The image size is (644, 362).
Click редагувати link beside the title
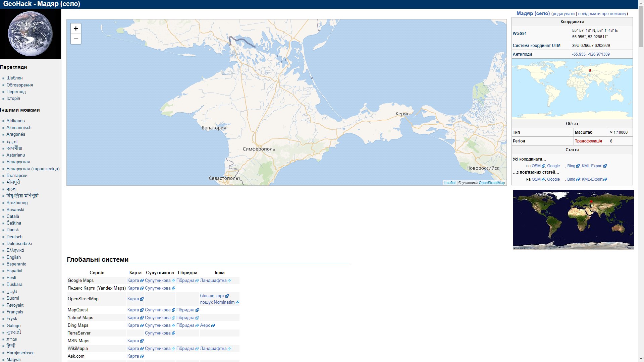[x=563, y=14]
